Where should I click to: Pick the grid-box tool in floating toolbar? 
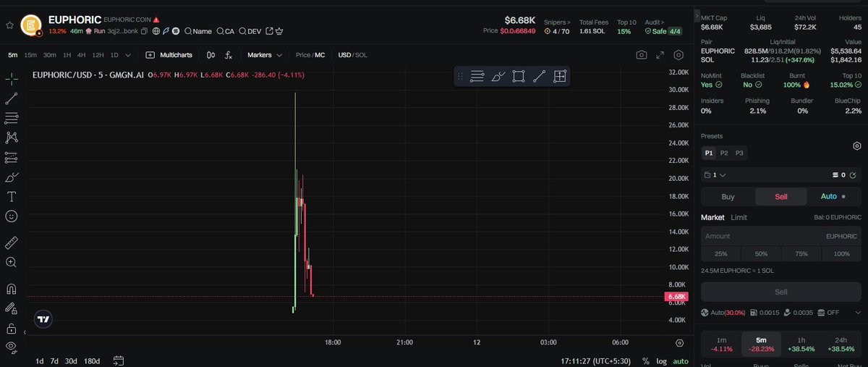559,76
